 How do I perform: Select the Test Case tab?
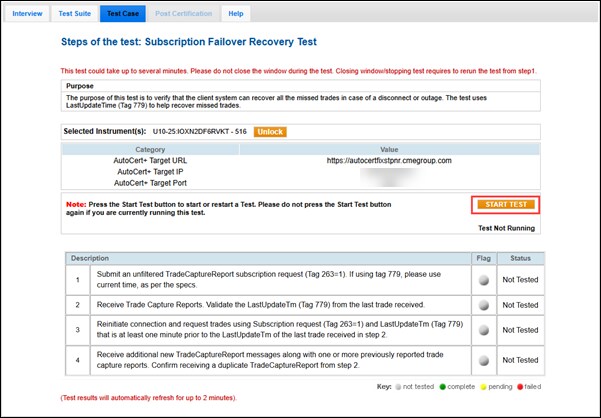pyautogui.click(x=122, y=14)
